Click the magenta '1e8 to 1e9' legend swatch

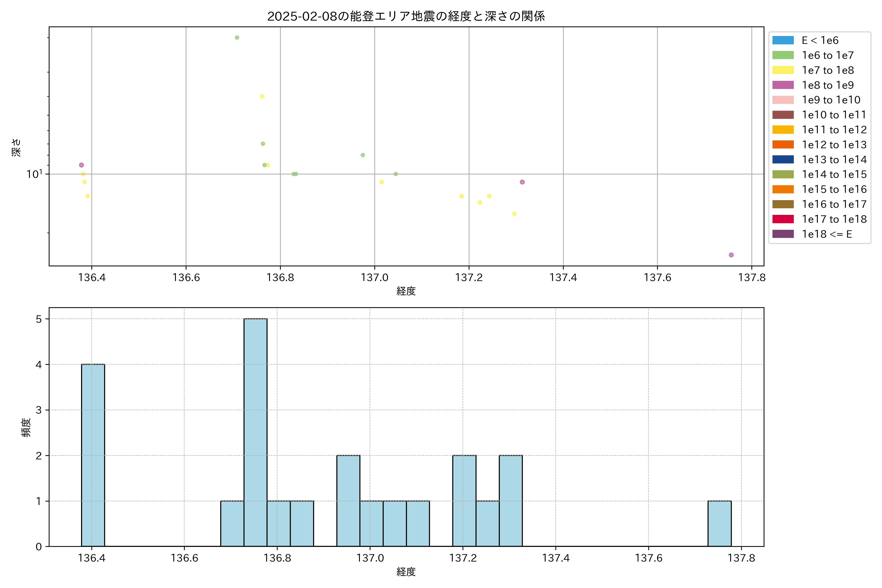(783, 85)
